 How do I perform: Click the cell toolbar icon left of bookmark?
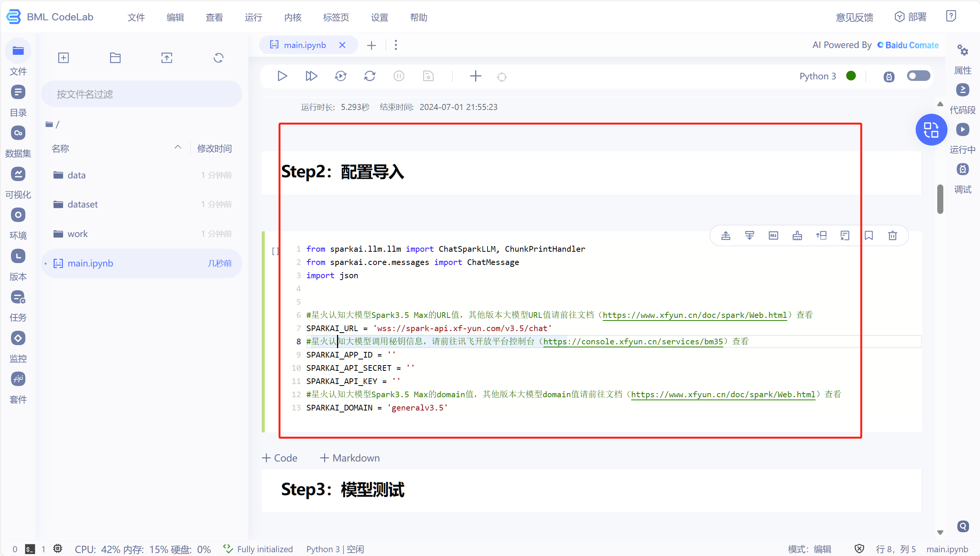point(845,235)
